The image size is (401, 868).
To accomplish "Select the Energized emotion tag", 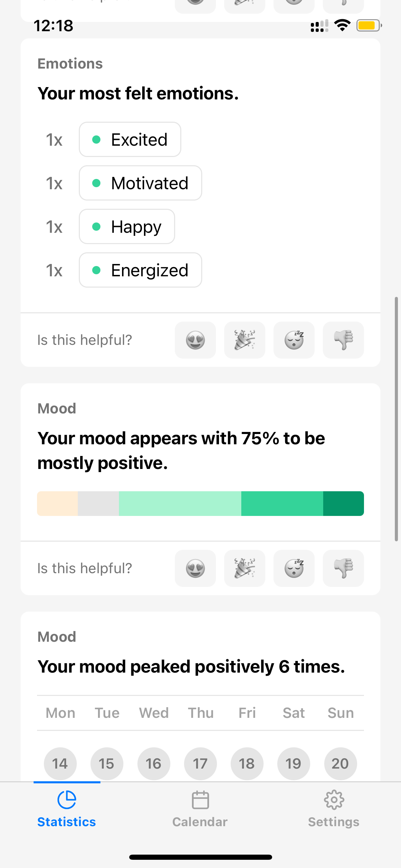I will pos(141,270).
